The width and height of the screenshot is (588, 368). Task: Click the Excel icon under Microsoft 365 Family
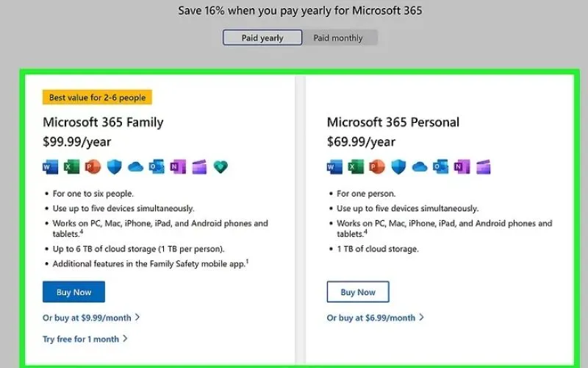72,167
